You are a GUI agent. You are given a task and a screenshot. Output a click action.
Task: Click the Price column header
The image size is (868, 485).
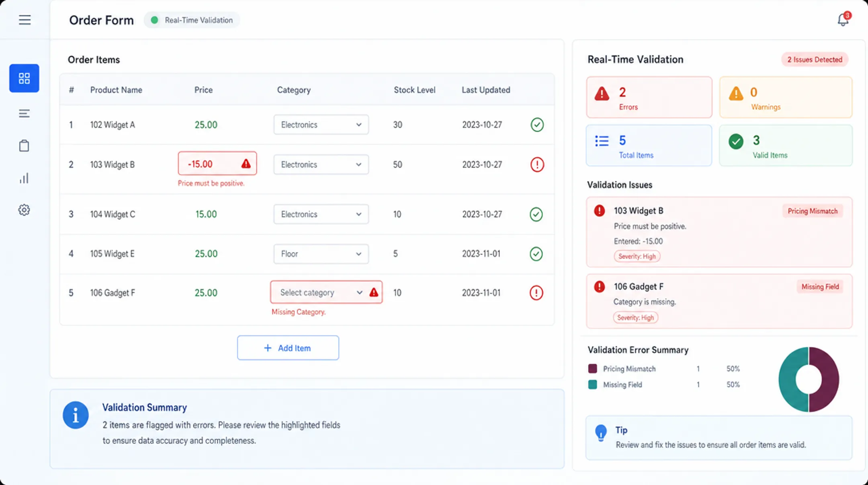pyautogui.click(x=203, y=90)
